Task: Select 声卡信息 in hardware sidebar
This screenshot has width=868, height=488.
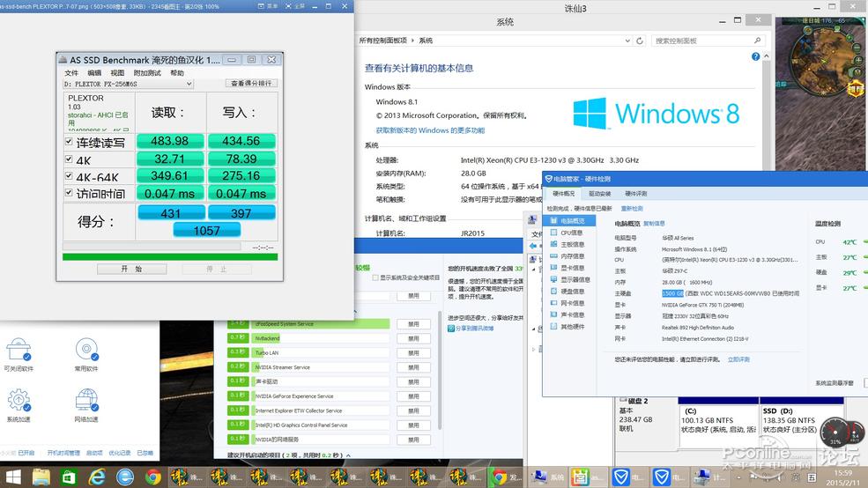Action: tap(568, 314)
